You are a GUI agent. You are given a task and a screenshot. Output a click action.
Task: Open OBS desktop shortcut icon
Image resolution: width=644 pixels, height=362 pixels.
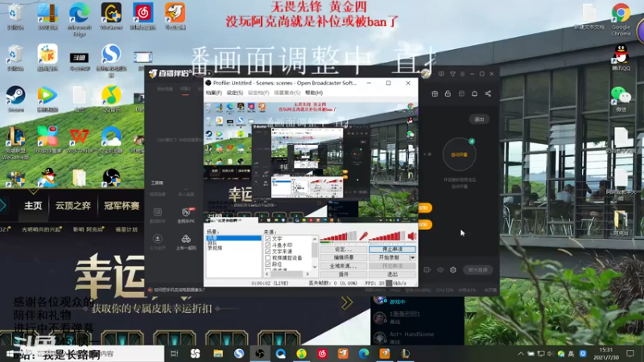[x=111, y=177]
